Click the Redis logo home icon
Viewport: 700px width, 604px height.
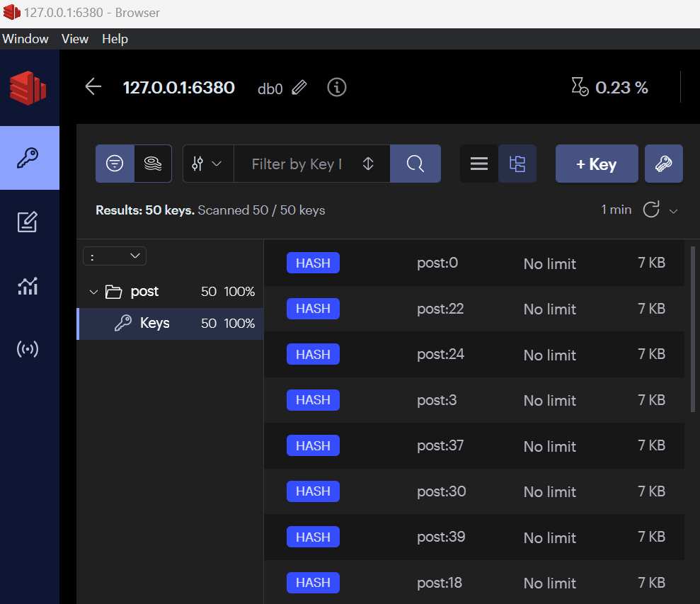click(x=28, y=87)
